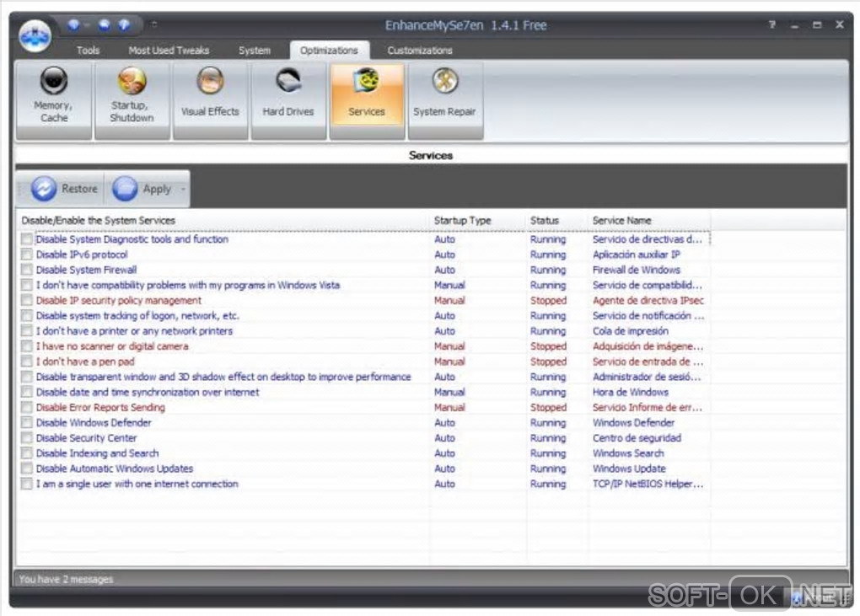
Task: Click the 'Windows Update' service name cell
Action: pos(629,469)
